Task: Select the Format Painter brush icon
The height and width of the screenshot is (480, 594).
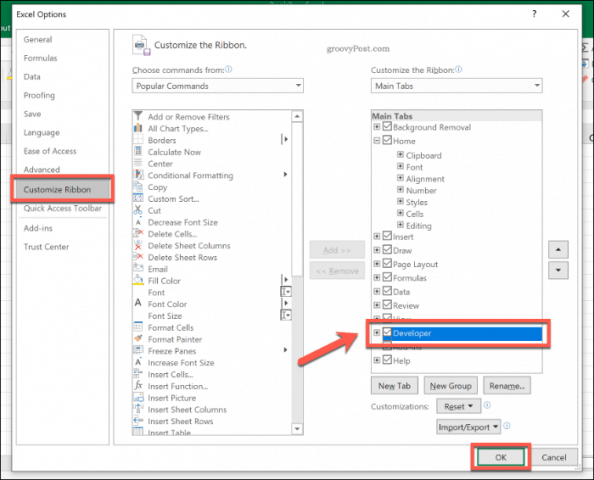Action: (x=138, y=339)
